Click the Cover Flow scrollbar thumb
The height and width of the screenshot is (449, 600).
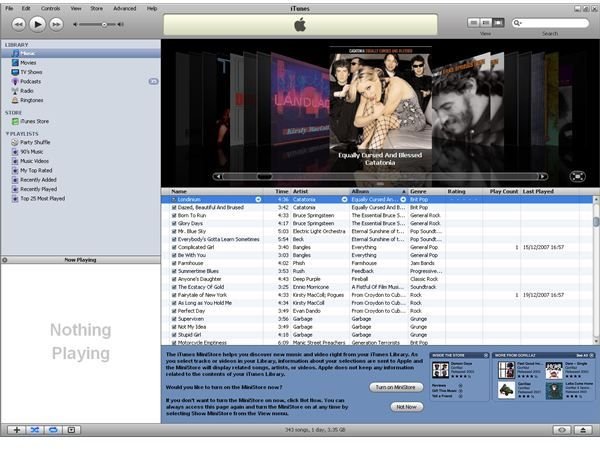[x=264, y=176]
